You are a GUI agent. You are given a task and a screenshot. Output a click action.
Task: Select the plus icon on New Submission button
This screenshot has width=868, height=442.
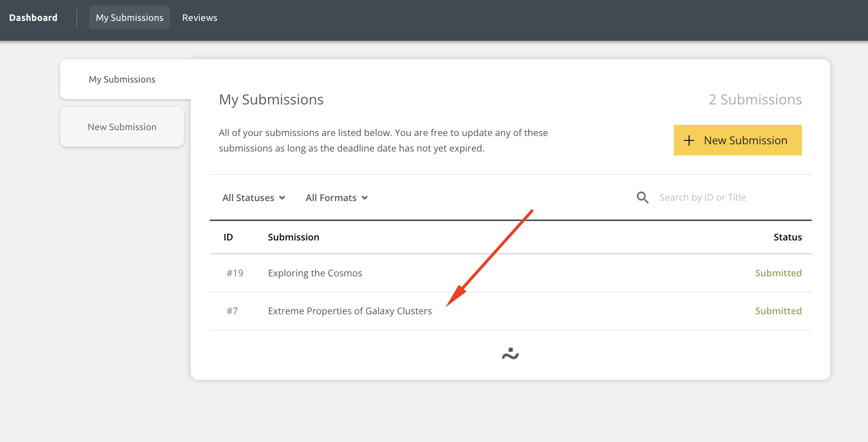689,140
